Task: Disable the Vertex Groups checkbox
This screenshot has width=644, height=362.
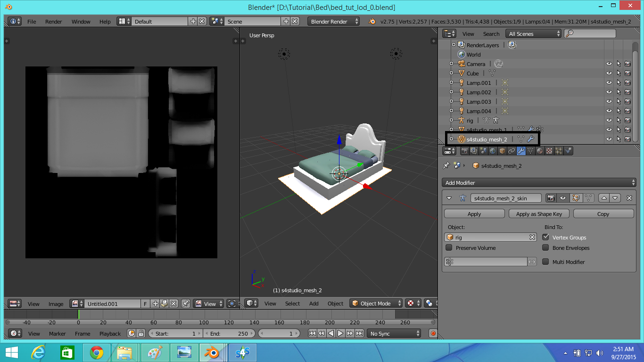Action: pyautogui.click(x=545, y=238)
